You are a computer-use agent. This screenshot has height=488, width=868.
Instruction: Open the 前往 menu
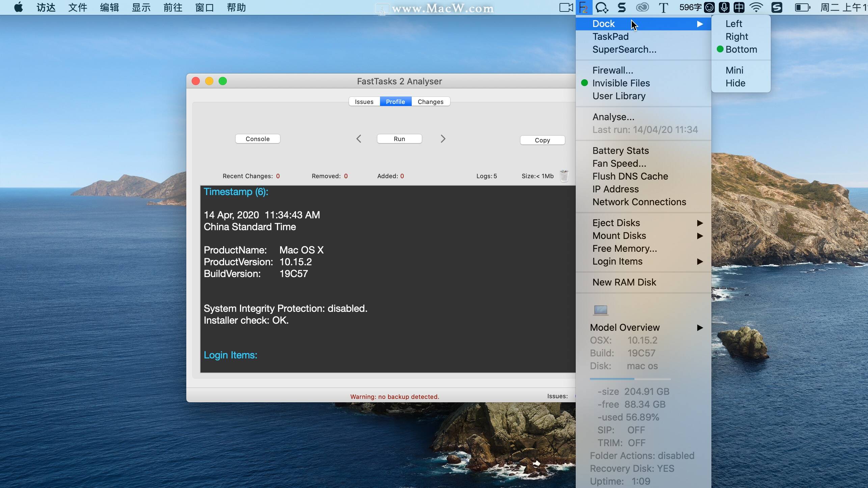[173, 7]
